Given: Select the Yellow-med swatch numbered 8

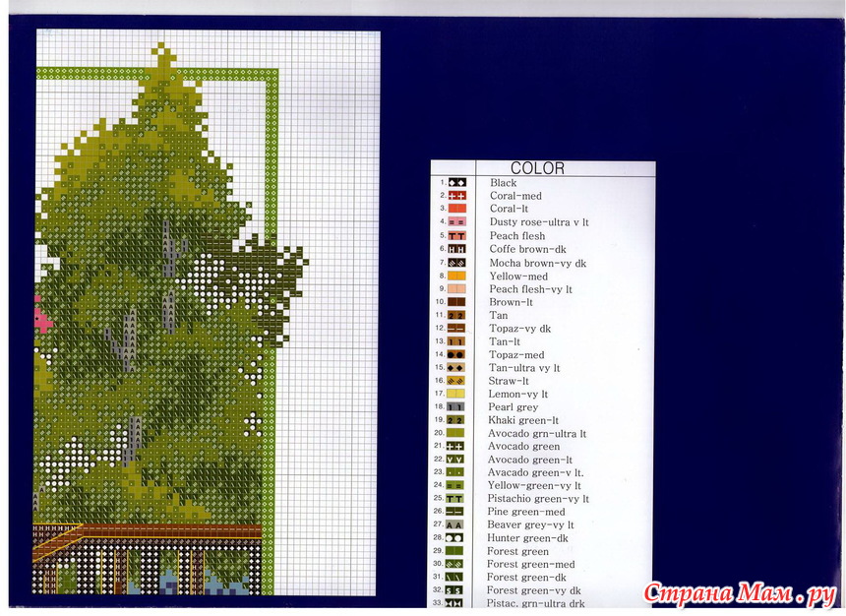Looking at the screenshot, I should [457, 276].
